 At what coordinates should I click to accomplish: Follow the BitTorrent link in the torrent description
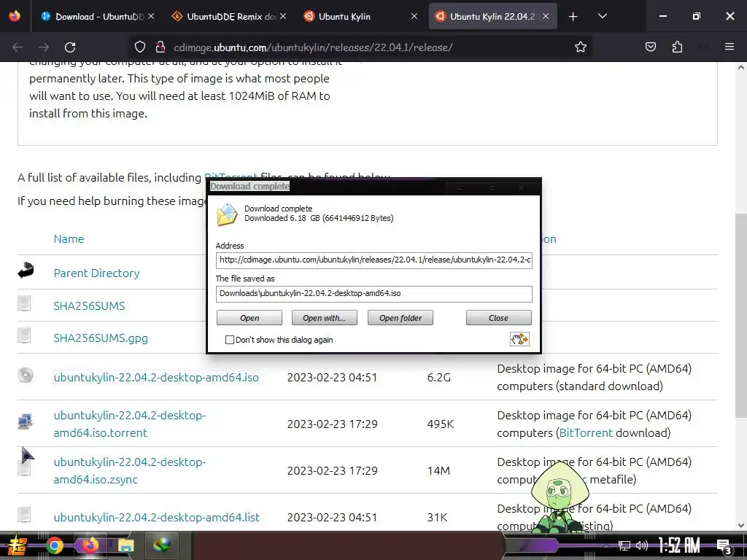[x=586, y=432]
